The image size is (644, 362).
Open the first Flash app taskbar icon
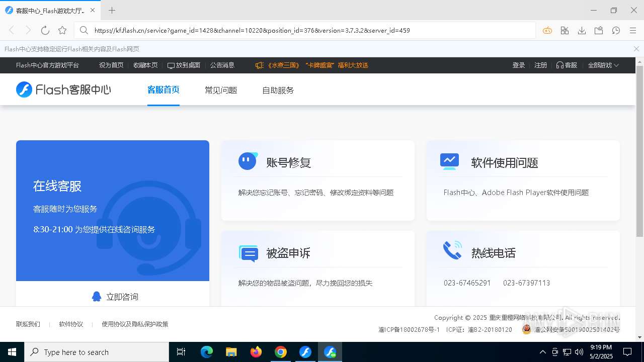tap(305, 352)
